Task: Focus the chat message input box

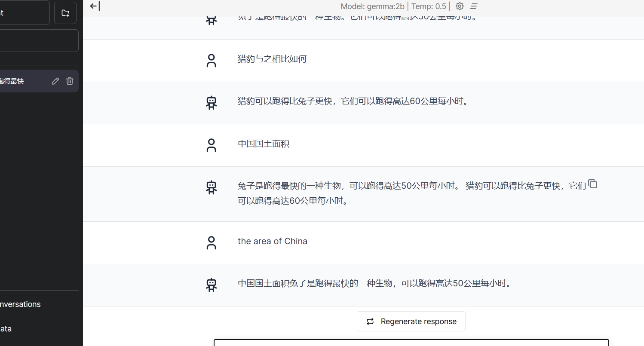Action: [411, 343]
